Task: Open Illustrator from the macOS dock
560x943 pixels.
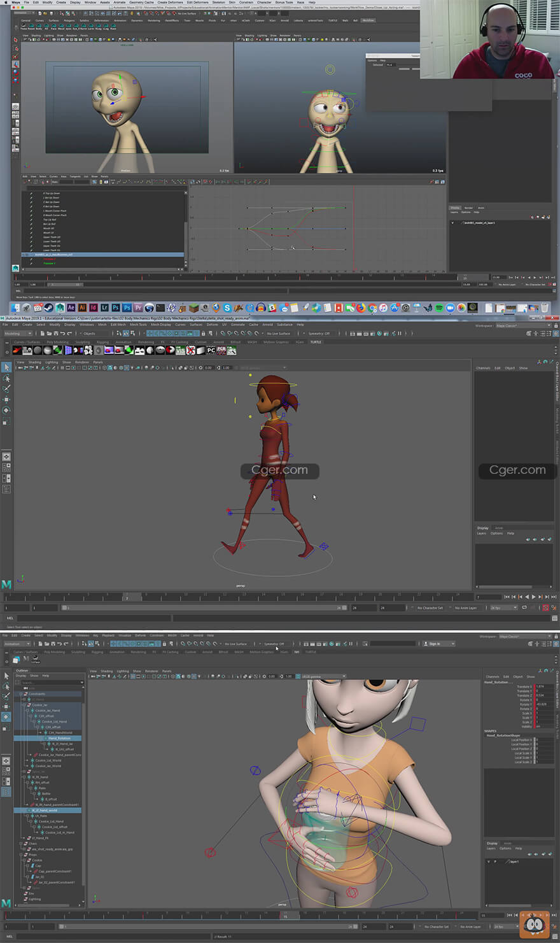Action: [82, 308]
